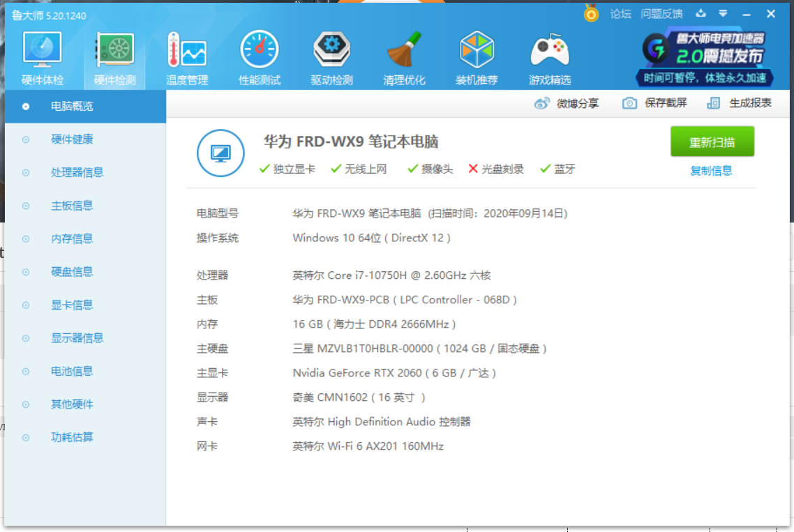Click the gold medal icon in title bar
This screenshot has width=794, height=532.
pos(591,13)
